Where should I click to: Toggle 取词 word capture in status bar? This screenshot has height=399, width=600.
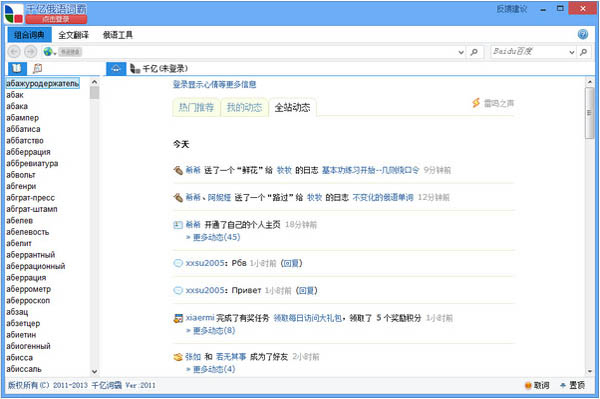point(537,385)
